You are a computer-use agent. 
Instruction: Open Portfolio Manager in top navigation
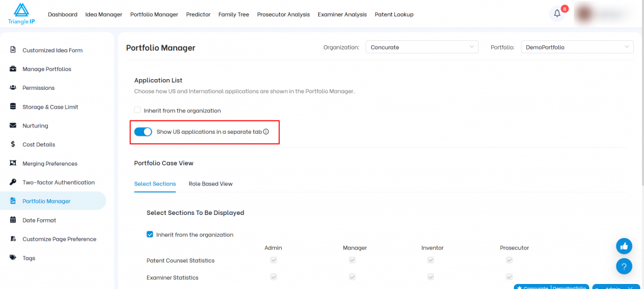point(154,14)
